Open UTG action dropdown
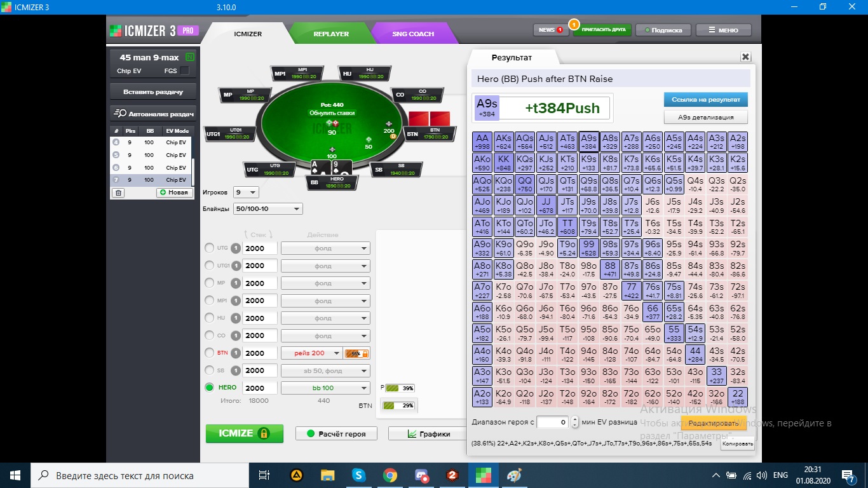The height and width of the screenshot is (488, 868). (x=325, y=248)
